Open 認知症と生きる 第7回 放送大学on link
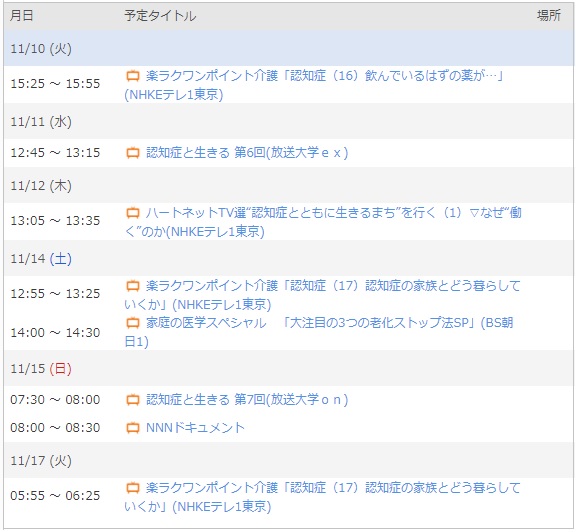Image resolution: width=576 pixels, height=532 pixels. coord(247,400)
